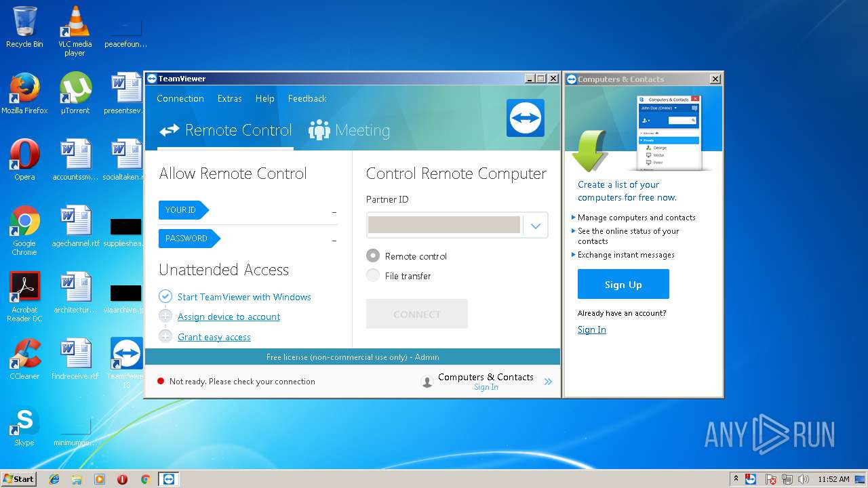Toggle Start TeamViewer with Windows checkbox
Screen dimensions: 868x488
tap(165, 296)
